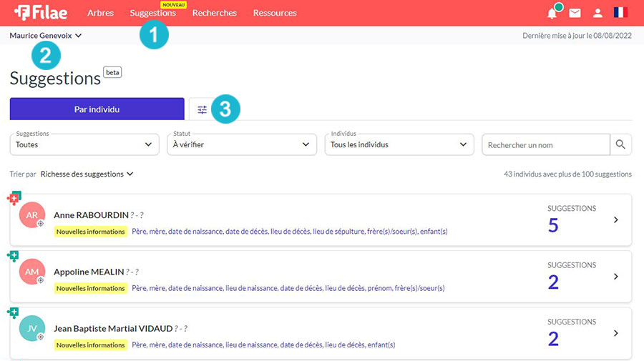The height and width of the screenshot is (361, 644).
Task: Expand the Maurice Genevoix tree selector
Action: click(46, 35)
